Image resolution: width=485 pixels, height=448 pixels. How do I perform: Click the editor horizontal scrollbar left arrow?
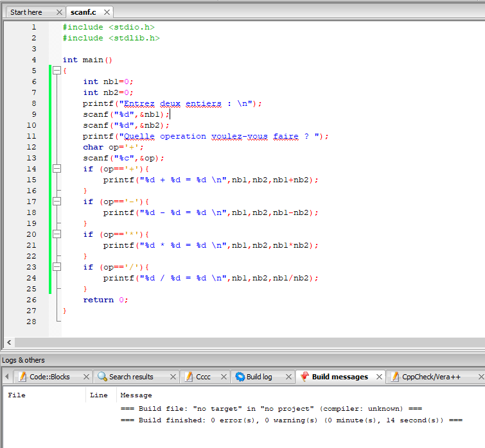(x=8, y=343)
